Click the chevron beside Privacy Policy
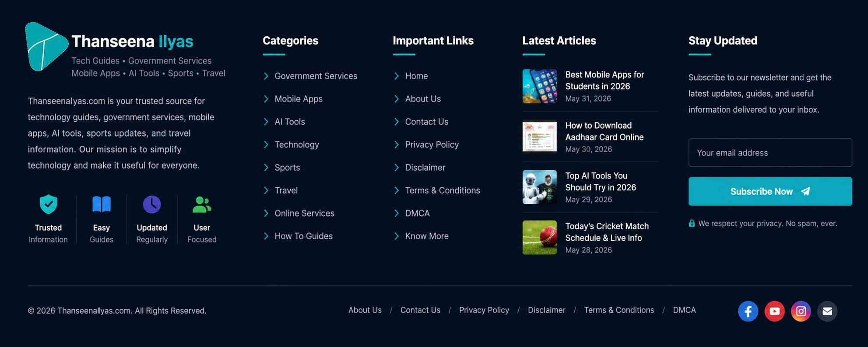This screenshot has width=868, height=347. pos(397,145)
